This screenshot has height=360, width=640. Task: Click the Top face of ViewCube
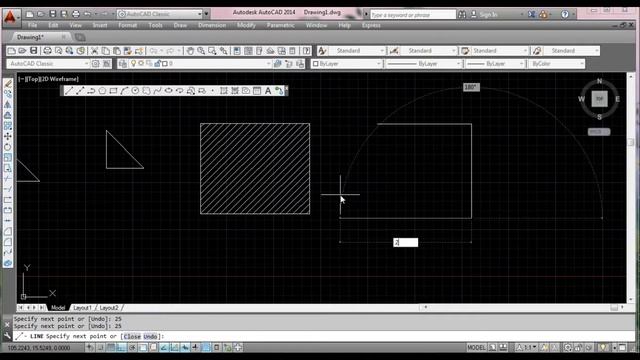(x=599, y=99)
